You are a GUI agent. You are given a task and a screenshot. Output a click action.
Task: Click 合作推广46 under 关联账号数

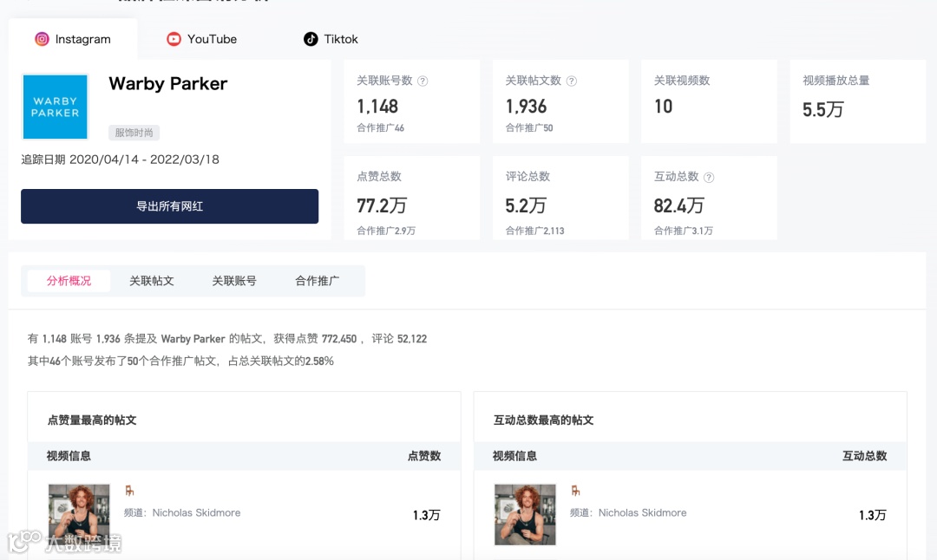[381, 127]
